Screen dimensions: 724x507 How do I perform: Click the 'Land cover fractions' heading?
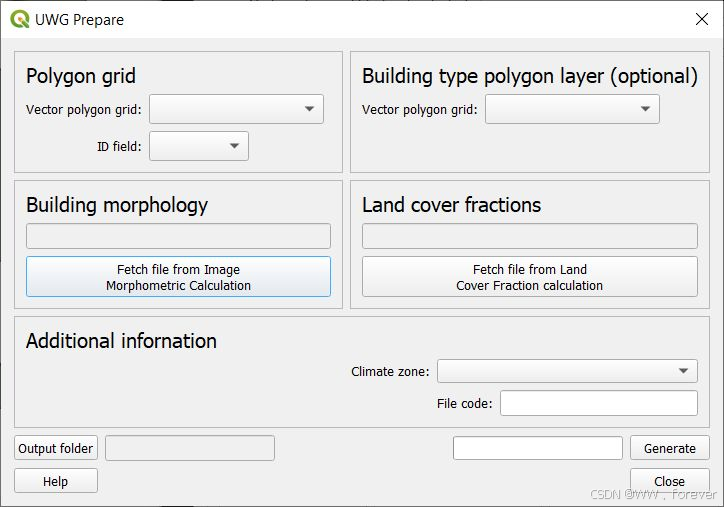[451, 205]
